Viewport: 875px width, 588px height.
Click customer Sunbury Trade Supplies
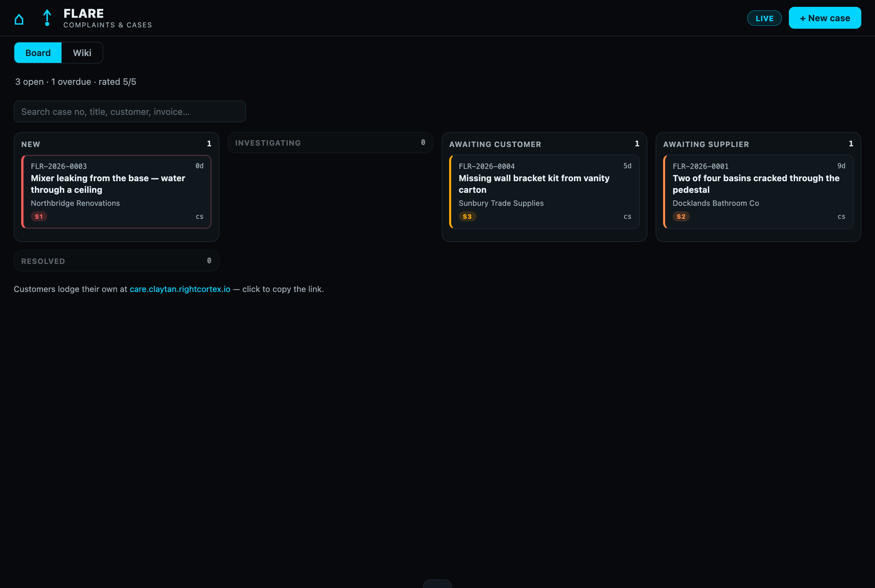click(501, 203)
